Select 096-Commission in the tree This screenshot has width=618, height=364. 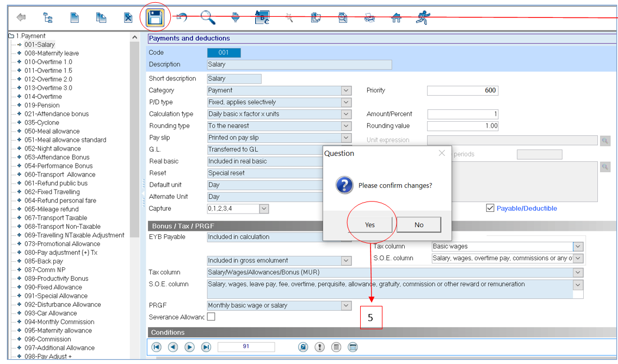48,339
